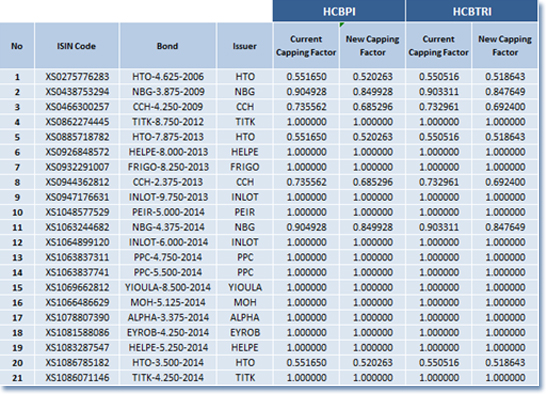548x395 pixels.
Task: Click row number 16
Action: (x=17, y=302)
